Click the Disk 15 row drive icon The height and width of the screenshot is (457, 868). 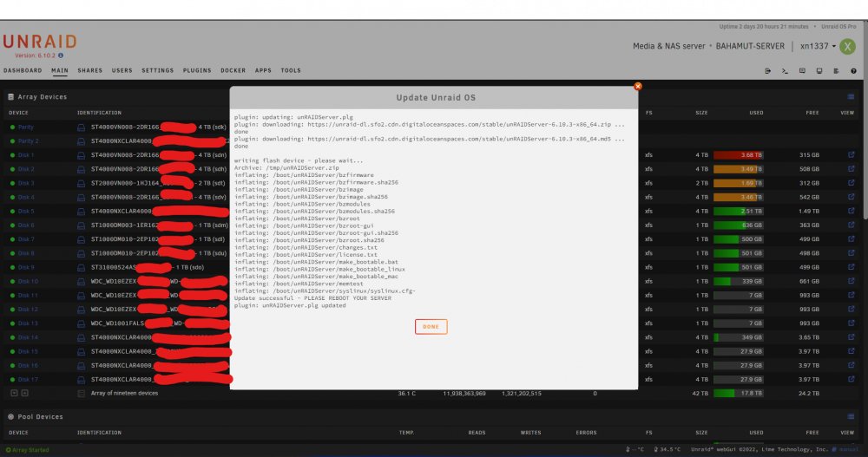[x=81, y=352]
